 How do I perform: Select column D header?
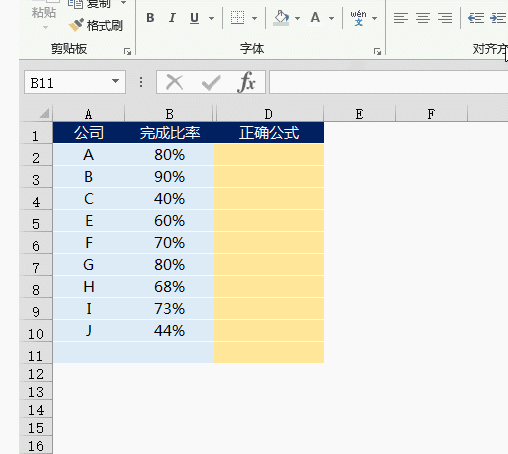pos(269,114)
